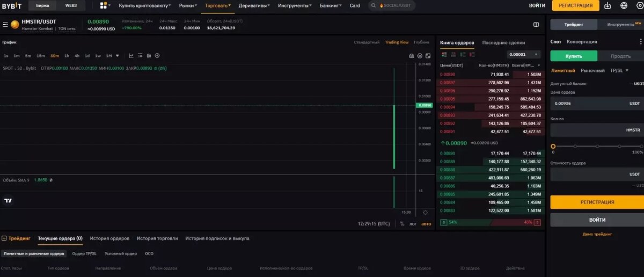Open chart settings circle icon

(x=420, y=56)
